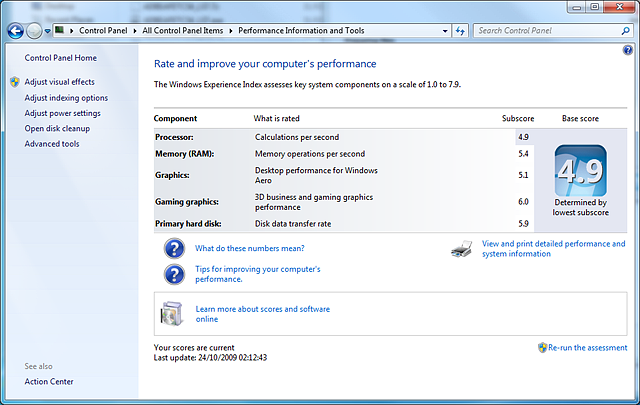This screenshot has width=640, height=405.
Task: Expand the root chevron before Control Panel
Action: click(x=71, y=31)
